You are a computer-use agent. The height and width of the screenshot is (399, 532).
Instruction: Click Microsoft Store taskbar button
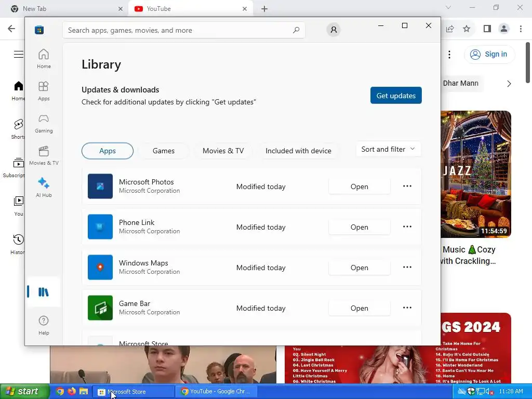tap(134, 392)
